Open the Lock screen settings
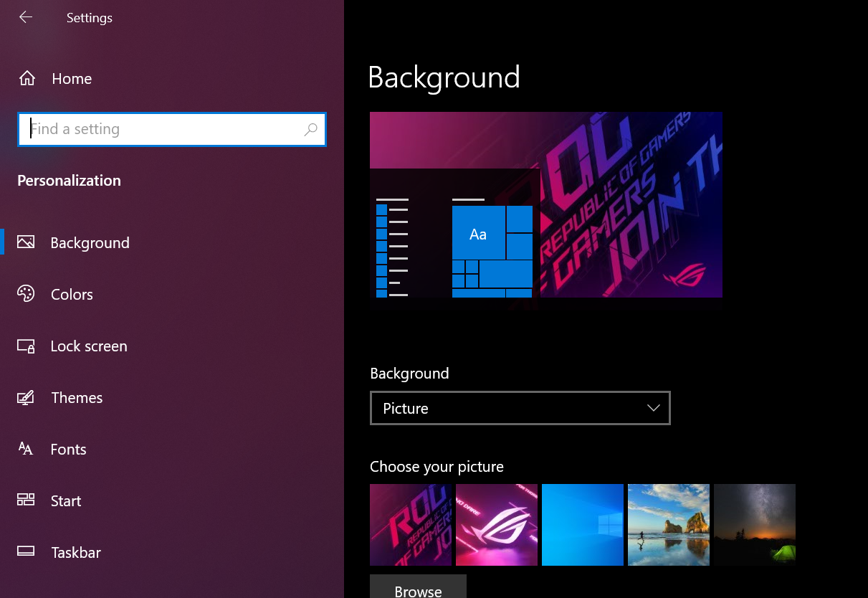Screen dimensions: 868x598 [89, 346]
